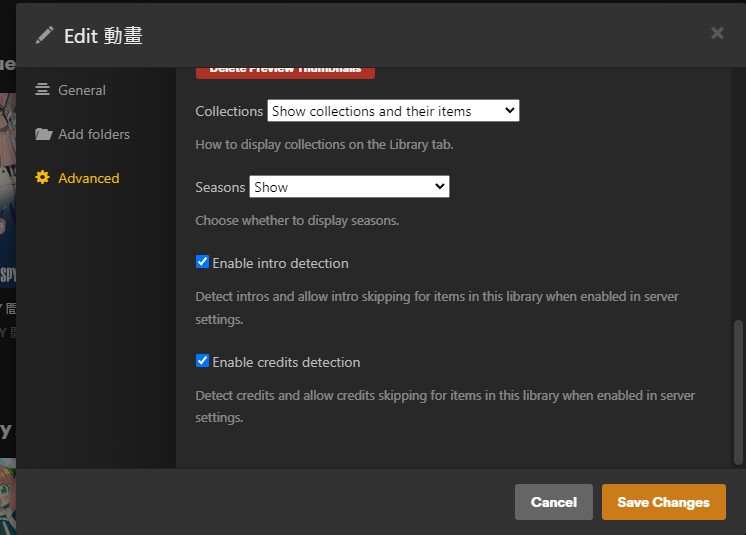The image size is (746, 535).
Task: Select the Advanced tab
Action: tap(88, 178)
